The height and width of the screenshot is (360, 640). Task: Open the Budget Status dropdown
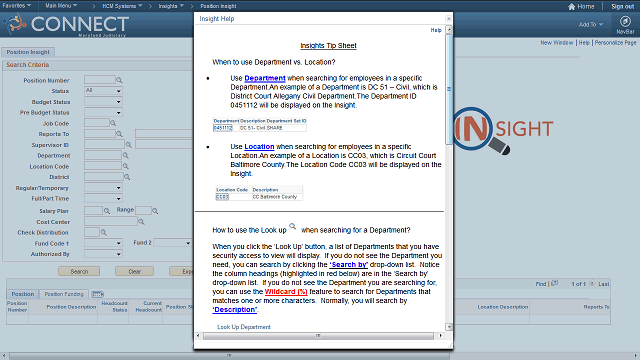click(x=103, y=102)
